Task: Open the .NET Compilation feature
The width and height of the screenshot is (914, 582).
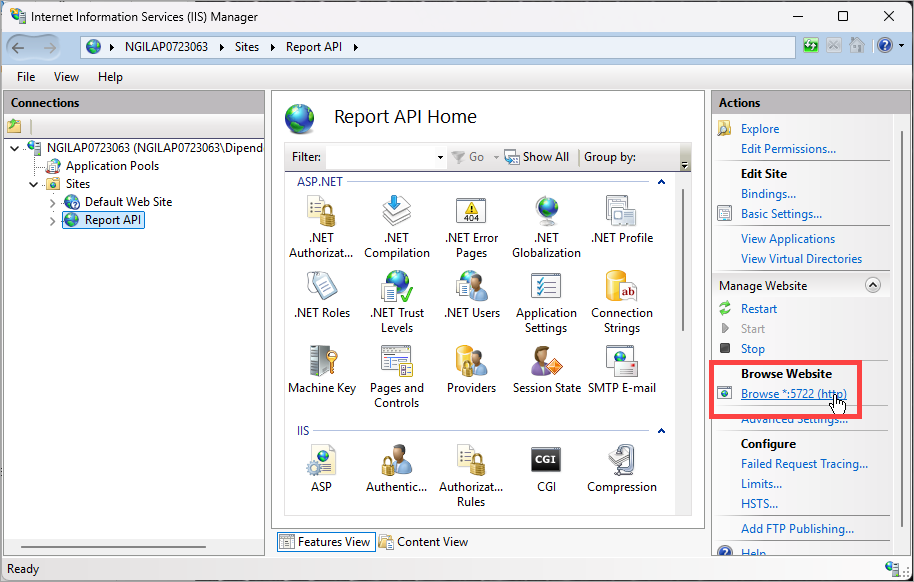Action: pyautogui.click(x=397, y=226)
